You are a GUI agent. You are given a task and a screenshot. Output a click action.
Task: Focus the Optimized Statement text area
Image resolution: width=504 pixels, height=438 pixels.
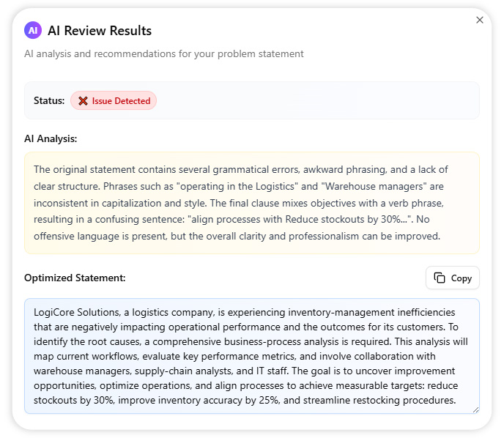(x=251, y=355)
